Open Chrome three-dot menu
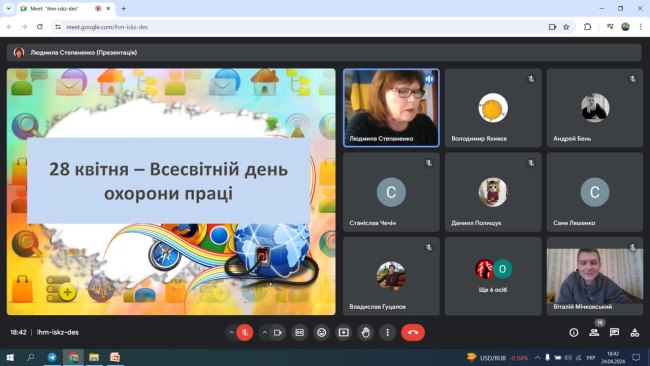 pos(640,27)
